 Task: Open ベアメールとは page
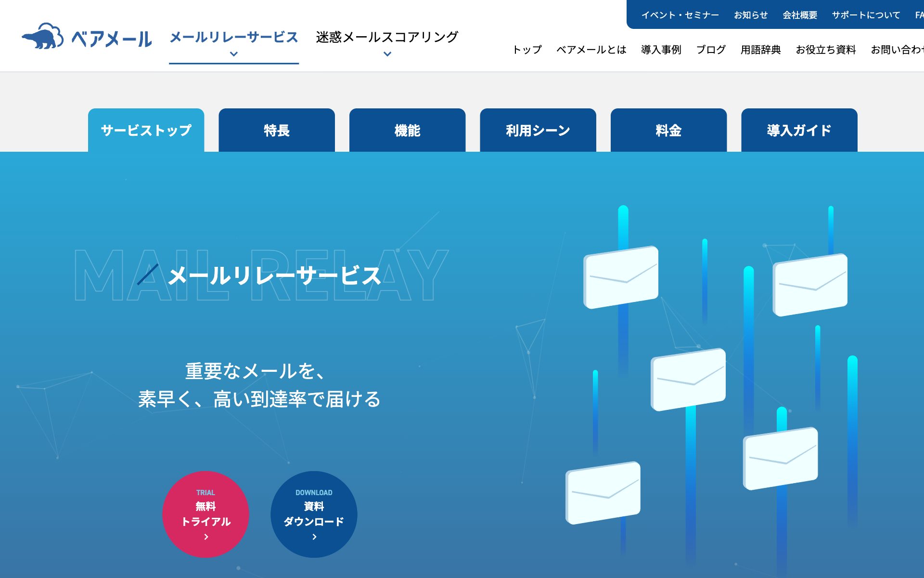tap(591, 50)
